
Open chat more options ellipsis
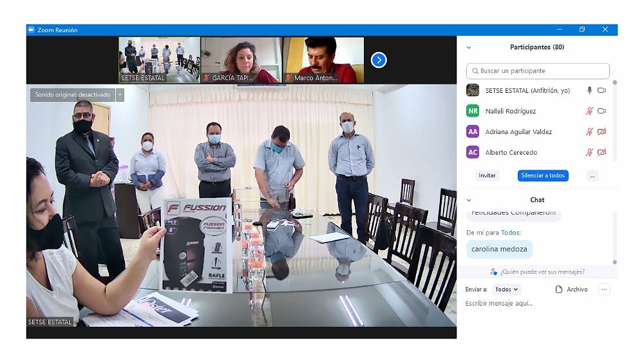point(604,289)
